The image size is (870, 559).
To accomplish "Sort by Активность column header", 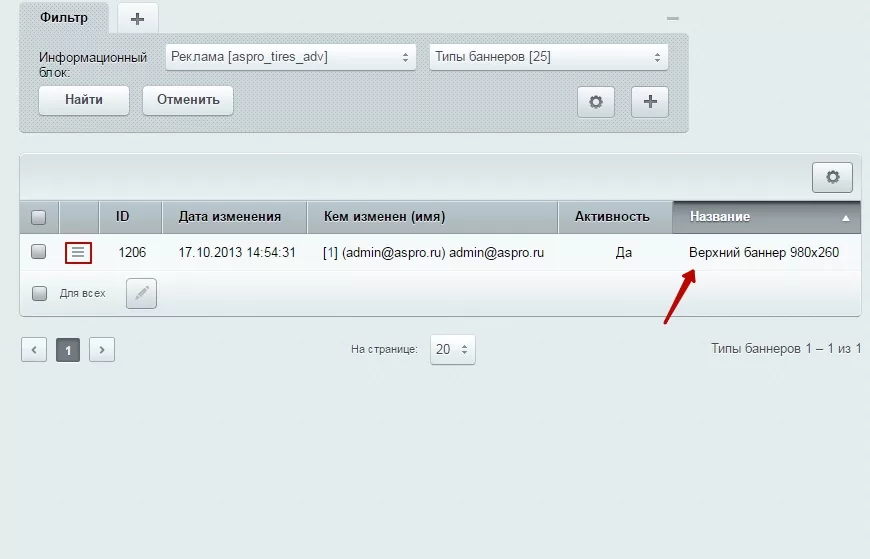I will click(x=615, y=216).
